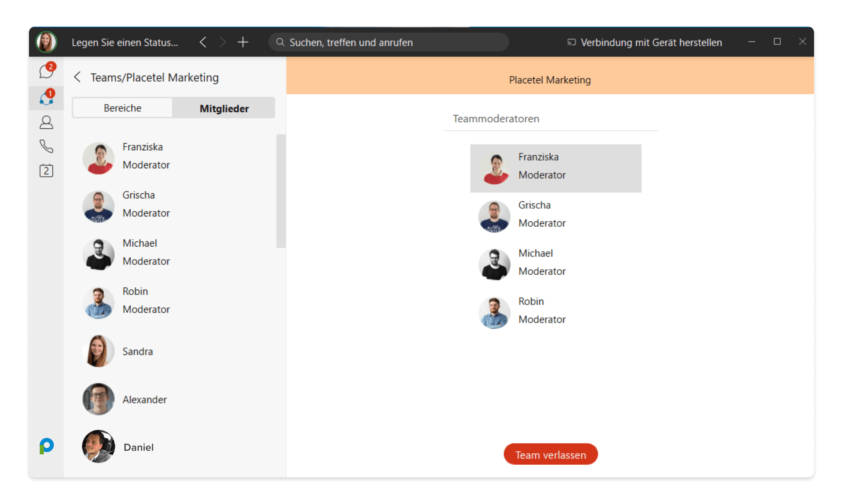
Task: Click the members list vertical scrollbar
Action: pyautogui.click(x=281, y=191)
